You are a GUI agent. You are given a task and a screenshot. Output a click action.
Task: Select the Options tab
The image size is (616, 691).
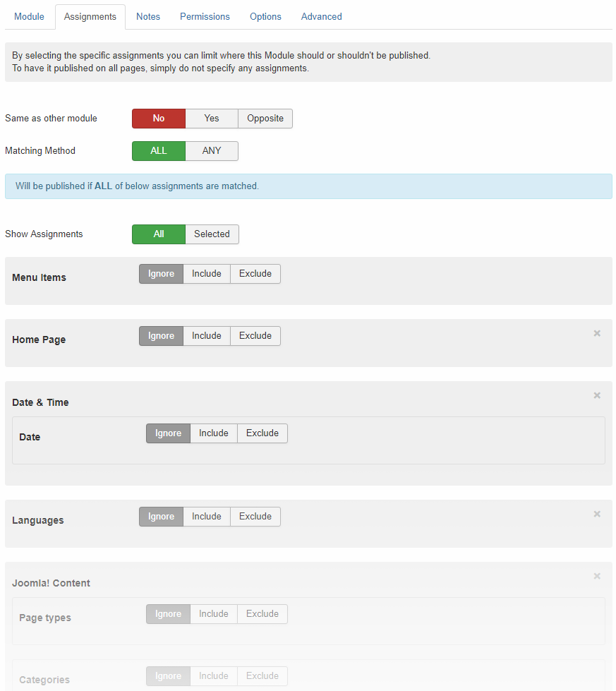265,16
